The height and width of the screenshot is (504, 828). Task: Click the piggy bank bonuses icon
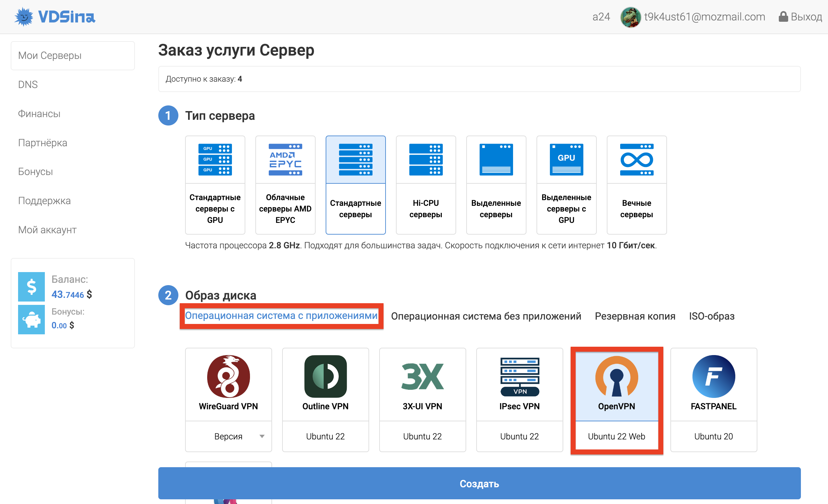point(31,319)
